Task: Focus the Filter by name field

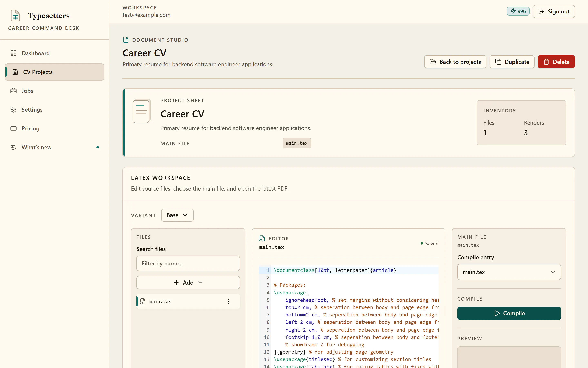Action: (x=188, y=263)
